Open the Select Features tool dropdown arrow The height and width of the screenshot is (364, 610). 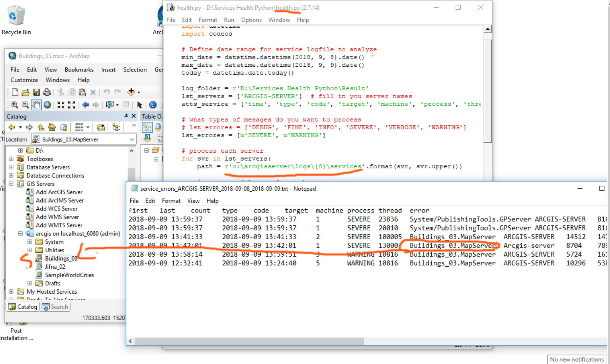pyautogui.click(x=117, y=105)
